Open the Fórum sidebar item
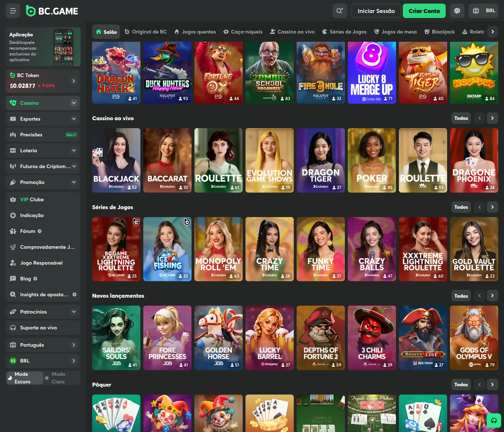504x432 pixels. [x=43, y=231]
